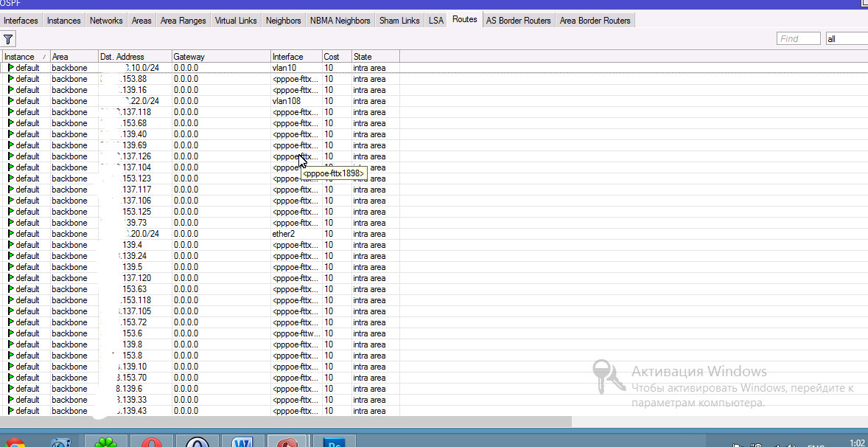Select the destination address ending in 137.117

click(x=135, y=190)
